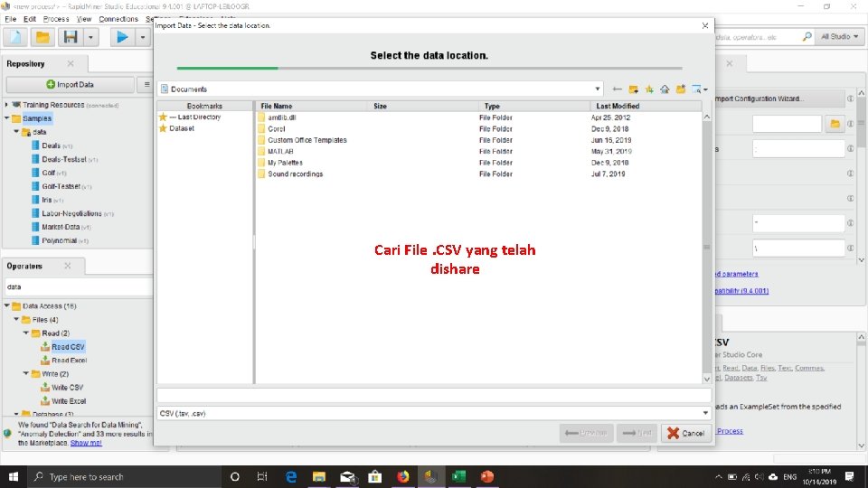
Task: Open the My Palettes folder
Action: pyautogui.click(x=285, y=163)
